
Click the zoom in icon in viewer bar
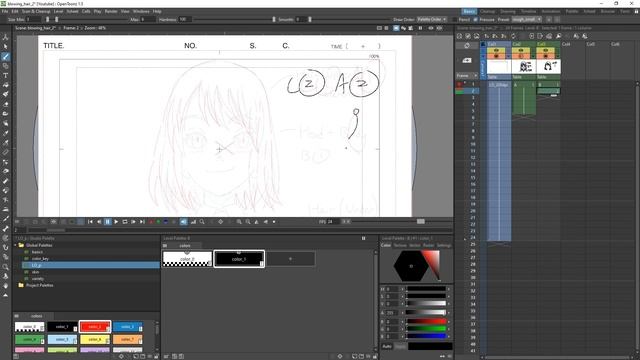[x=239, y=222]
